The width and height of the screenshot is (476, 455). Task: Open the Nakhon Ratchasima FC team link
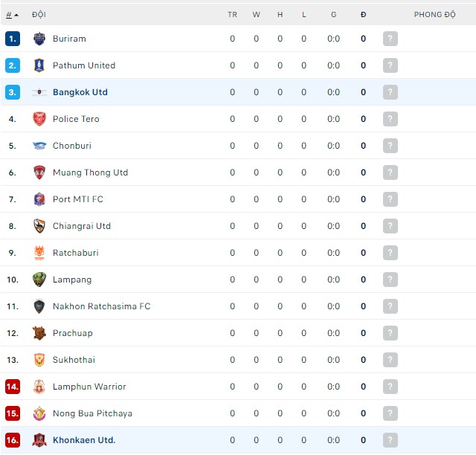click(x=101, y=306)
